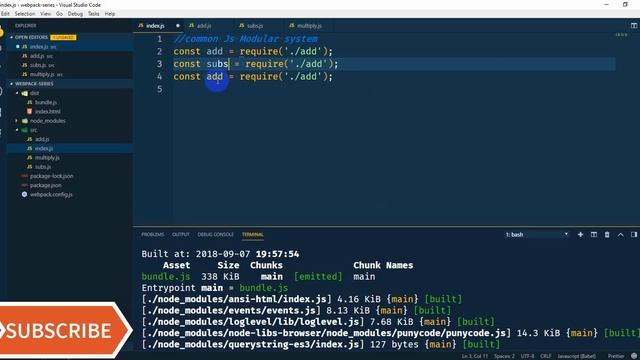The image size is (640, 360).
Task: Switch to the subs.js editor tab
Action: pos(254,26)
